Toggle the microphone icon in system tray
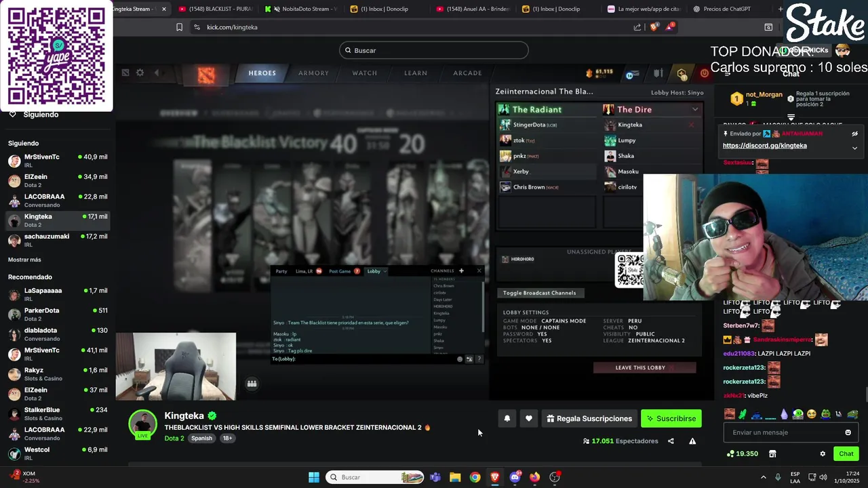Viewport: 868px width, 488px height. click(778, 477)
